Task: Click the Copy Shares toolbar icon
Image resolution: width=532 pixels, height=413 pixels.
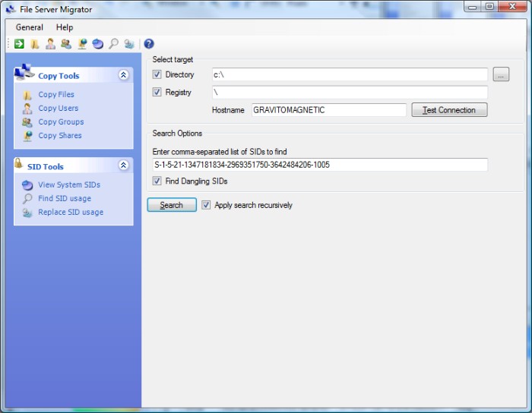Action: pyautogui.click(x=82, y=44)
